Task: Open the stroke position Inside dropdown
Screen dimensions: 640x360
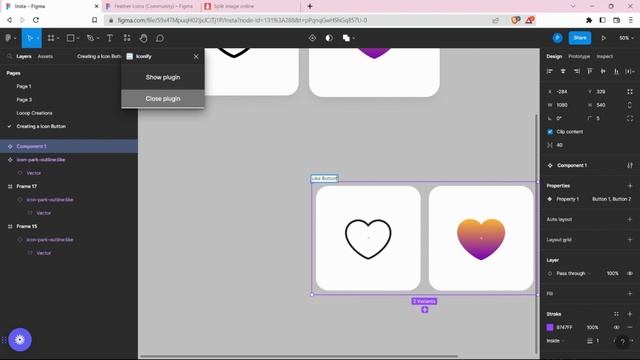Action: tap(556, 341)
